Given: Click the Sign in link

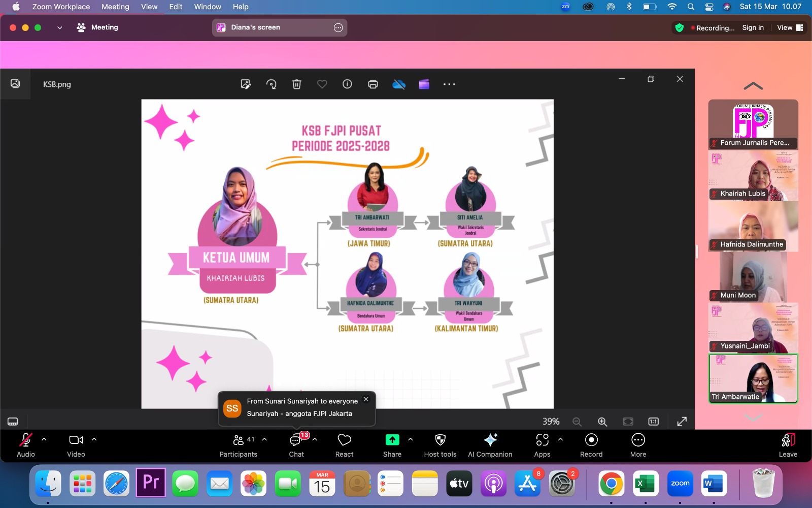Looking at the screenshot, I should pos(753,27).
